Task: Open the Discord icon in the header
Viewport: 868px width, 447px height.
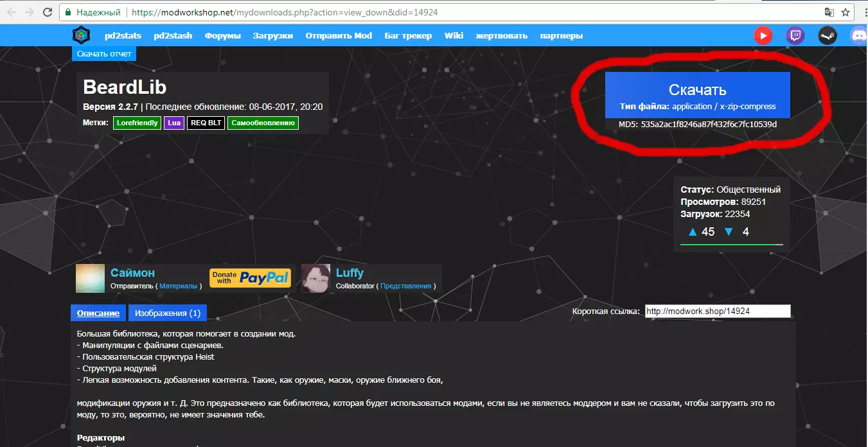Action: 859,36
